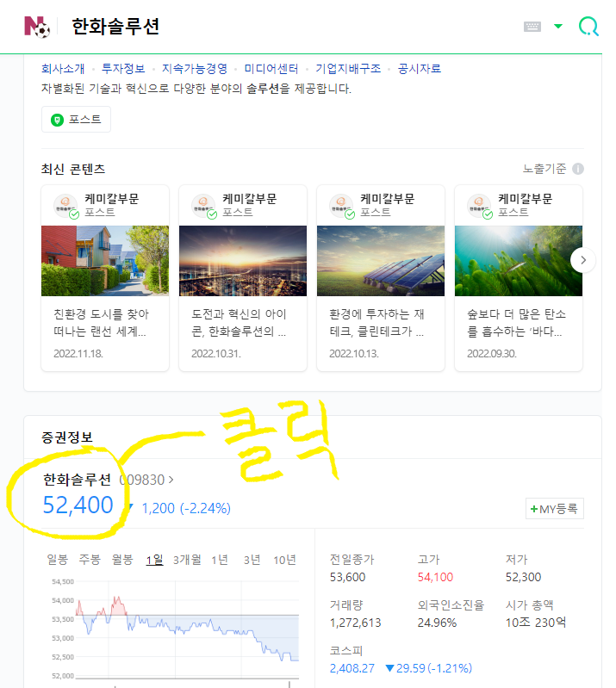The height and width of the screenshot is (688, 616).
Task: Open the 미디어센터 link
Action: click(271, 68)
